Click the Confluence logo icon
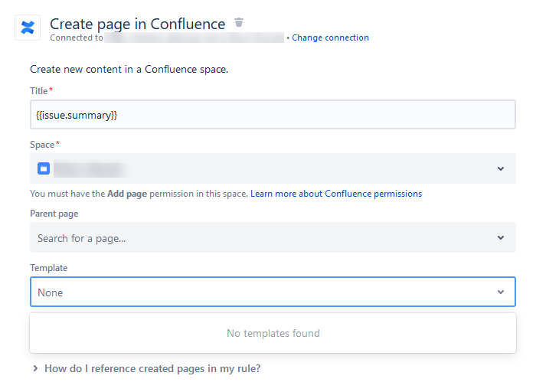This screenshot has height=392, width=549. (28, 28)
